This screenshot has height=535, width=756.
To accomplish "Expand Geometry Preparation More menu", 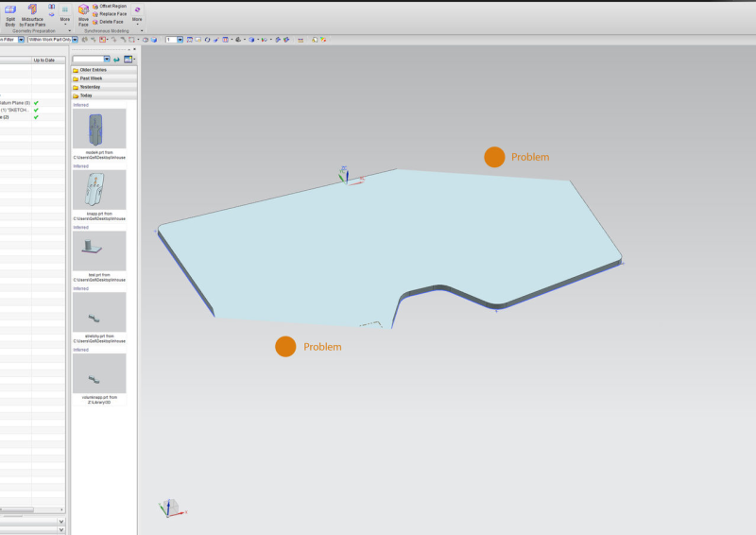I will click(65, 14).
